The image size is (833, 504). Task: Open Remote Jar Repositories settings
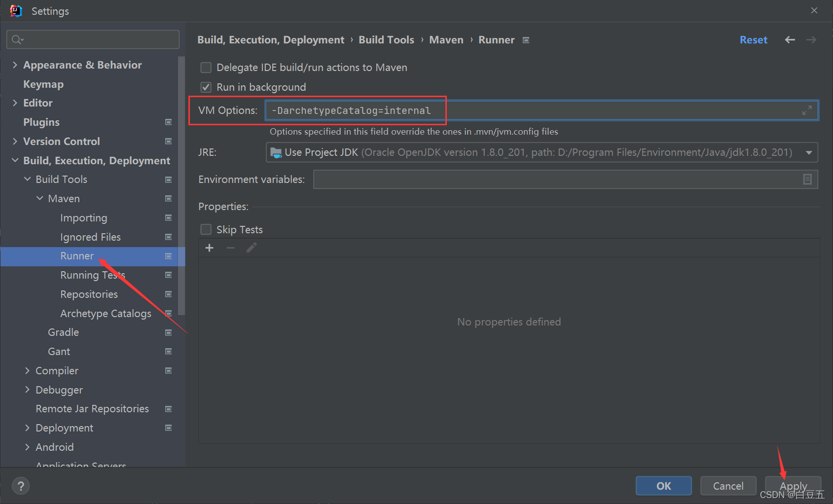[92, 409]
